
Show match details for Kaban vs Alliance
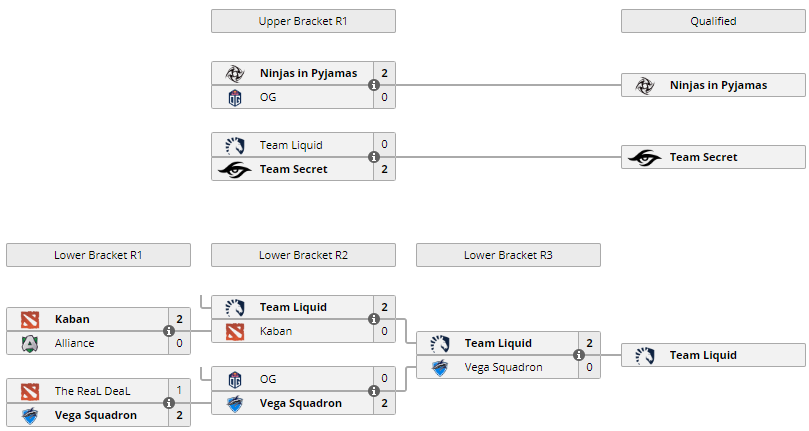coord(169,331)
